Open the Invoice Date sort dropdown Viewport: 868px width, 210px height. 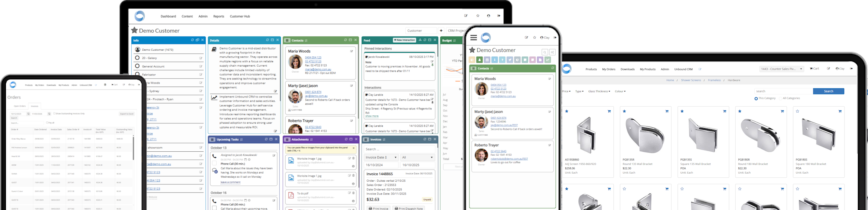381,157
